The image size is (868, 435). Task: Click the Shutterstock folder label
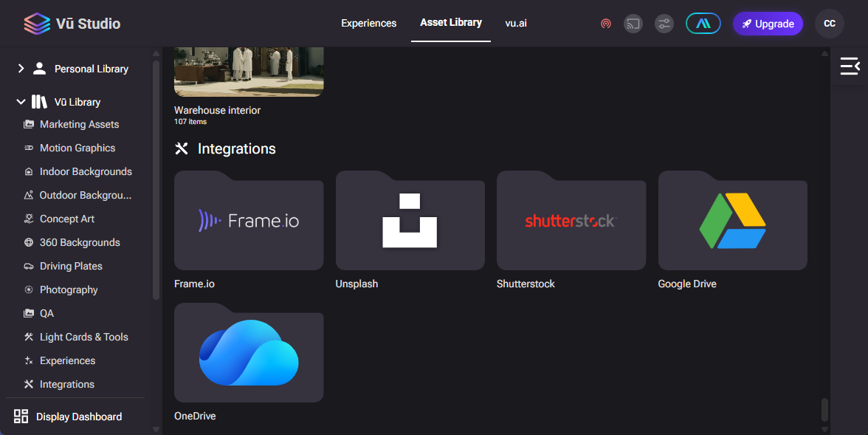[x=526, y=284]
